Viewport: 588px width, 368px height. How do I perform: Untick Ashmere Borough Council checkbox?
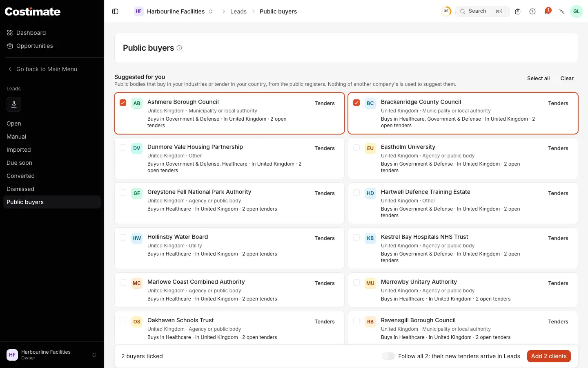(123, 103)
